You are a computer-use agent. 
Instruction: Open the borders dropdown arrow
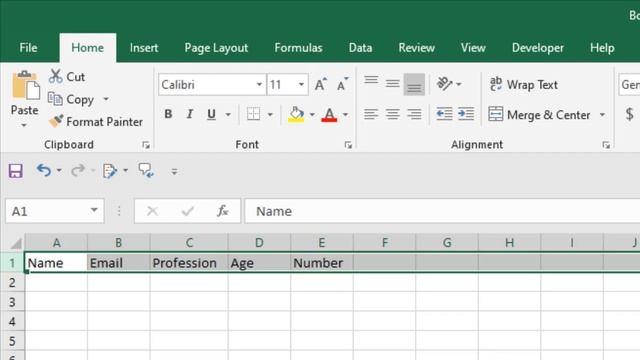(x=270, y=114)
